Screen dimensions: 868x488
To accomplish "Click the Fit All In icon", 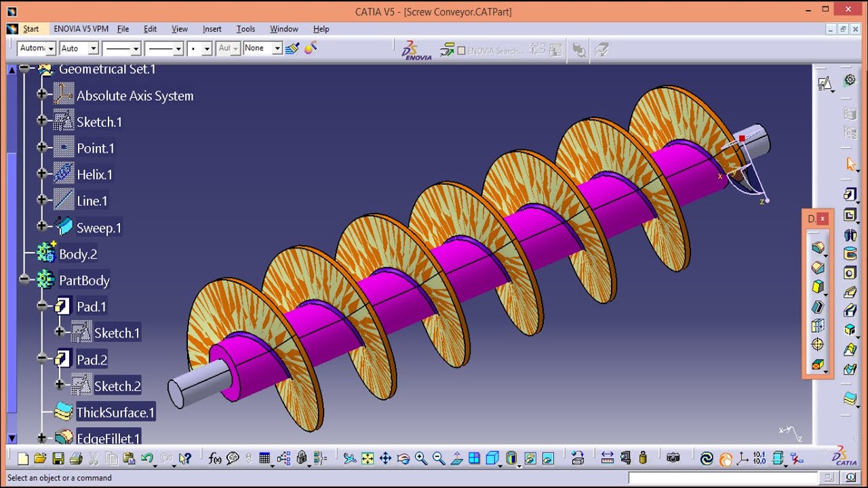I will (368, 459).
